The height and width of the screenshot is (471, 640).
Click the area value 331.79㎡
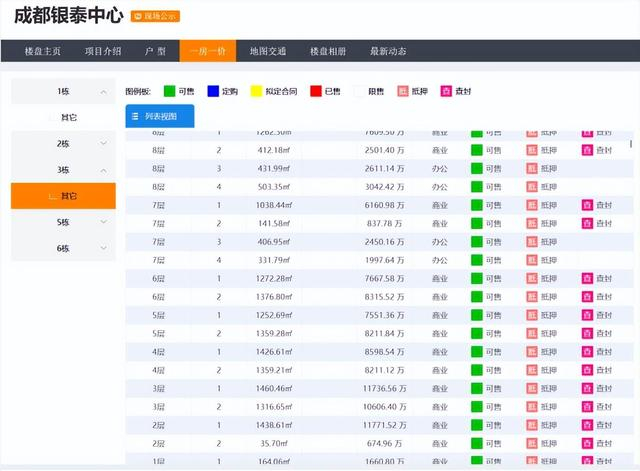tap(274, 260)
